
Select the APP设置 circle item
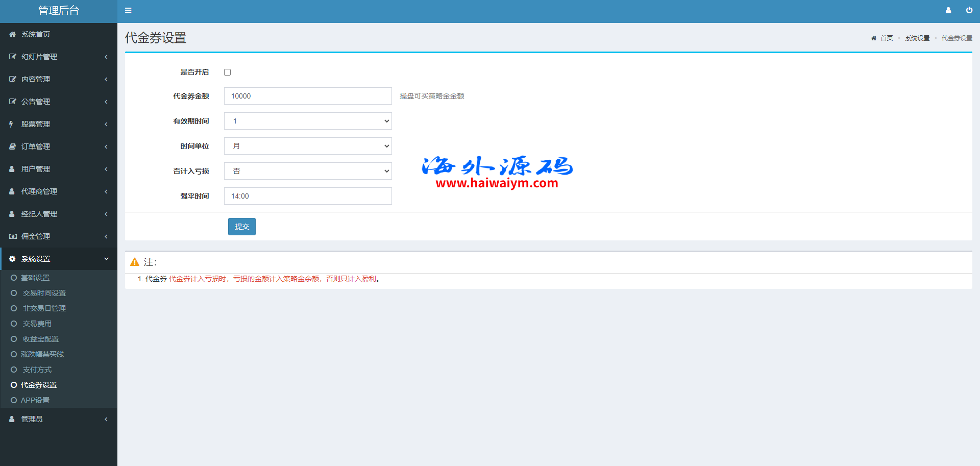(35, 400)
